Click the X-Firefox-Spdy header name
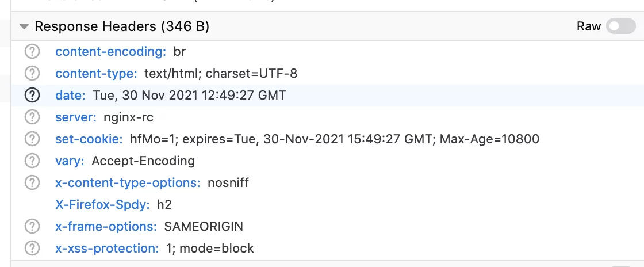This screenshot has width=644, height=267. (x=103, y=204)
